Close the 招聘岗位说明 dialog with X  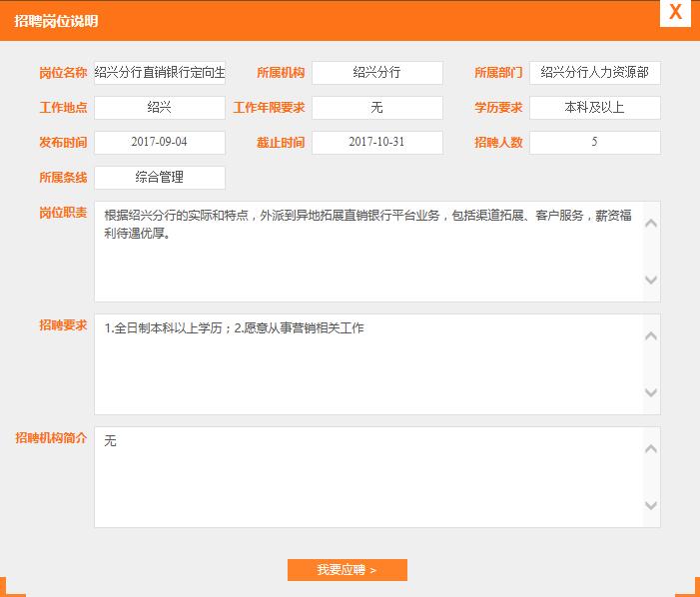click(676, 13)
